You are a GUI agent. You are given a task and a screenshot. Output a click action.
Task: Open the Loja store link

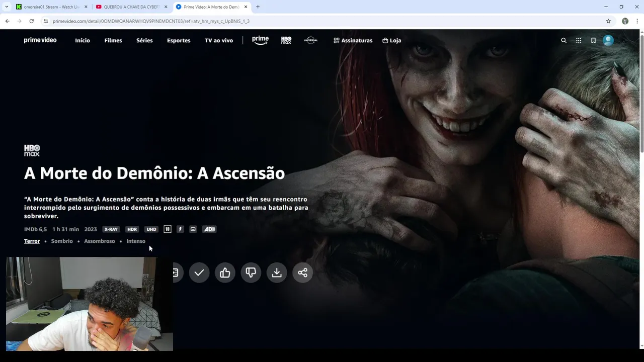click(391, 40)
